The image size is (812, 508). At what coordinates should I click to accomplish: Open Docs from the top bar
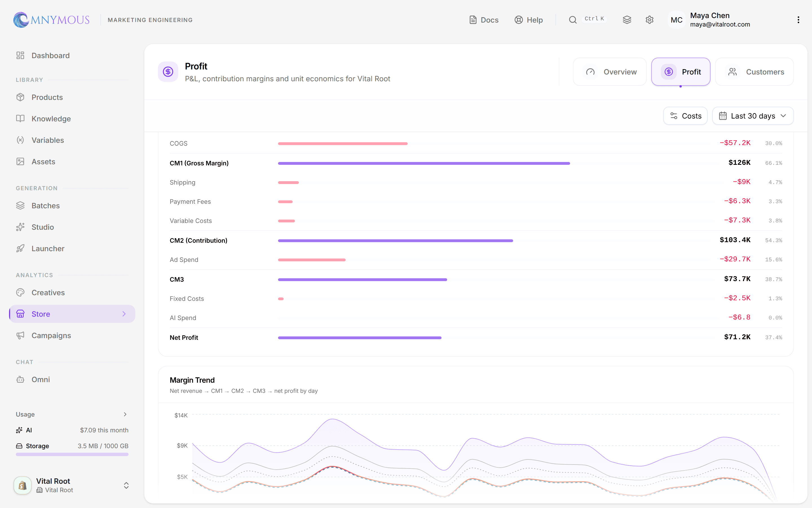[x=484, y=20]
